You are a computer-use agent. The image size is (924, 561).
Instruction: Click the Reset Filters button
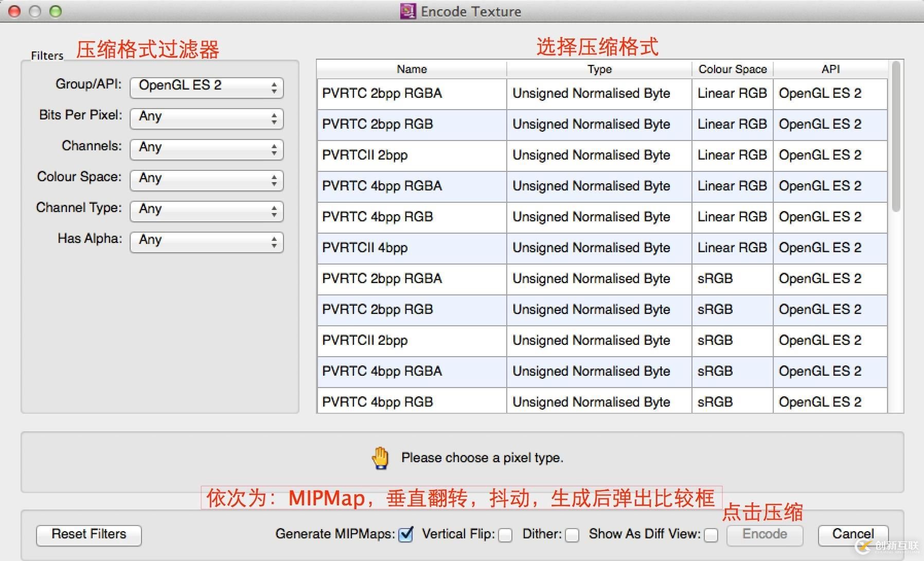(89, 535)
